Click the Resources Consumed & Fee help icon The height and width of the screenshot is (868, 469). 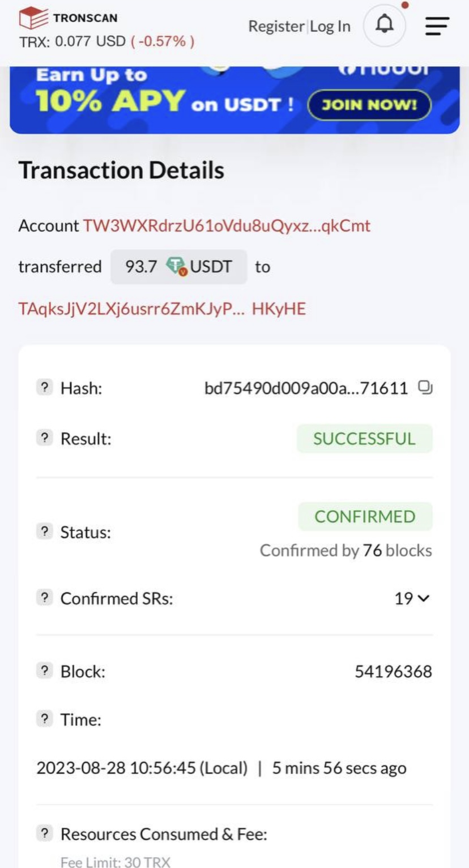44,833
